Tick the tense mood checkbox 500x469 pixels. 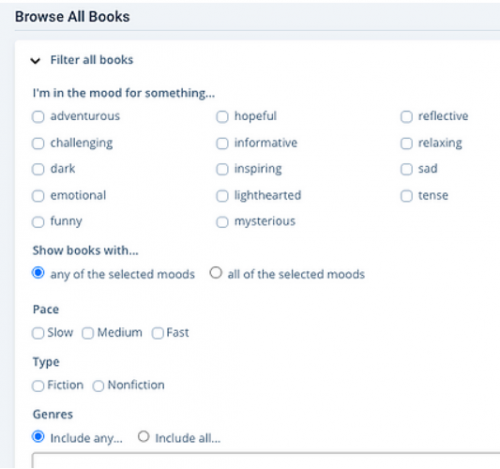pyautogui.click(x=407, y=196)
